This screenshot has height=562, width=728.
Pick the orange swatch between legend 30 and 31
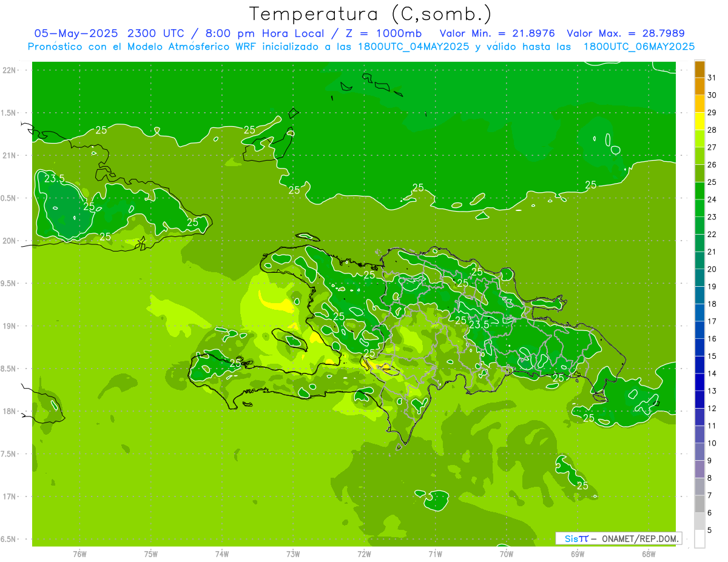click(x=699, y=86)
